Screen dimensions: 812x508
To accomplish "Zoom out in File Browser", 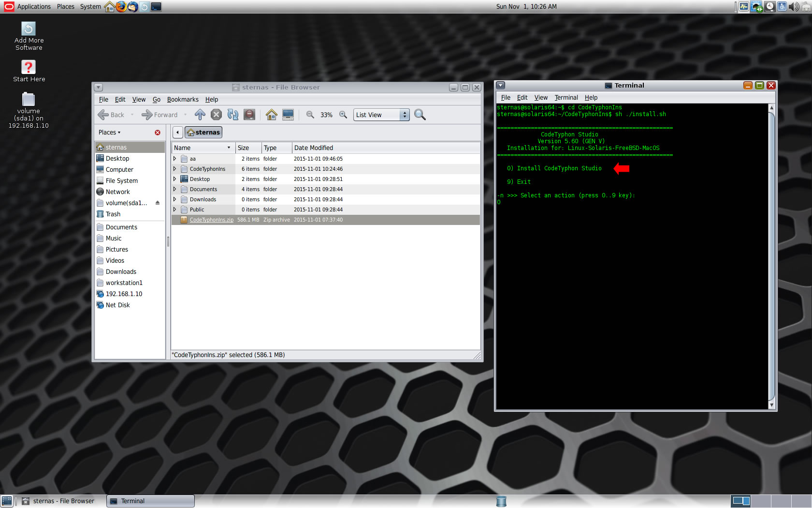I will (x=310, y=115).
